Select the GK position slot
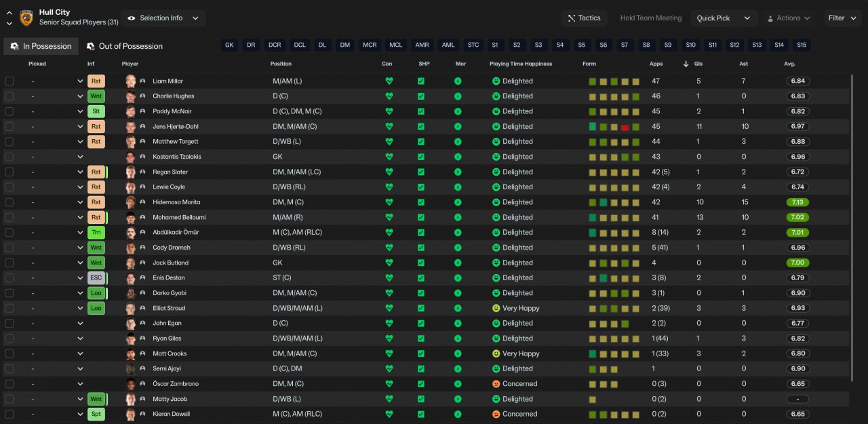The height and width of the screenshot is (424, 868). (x=229, y=45)
